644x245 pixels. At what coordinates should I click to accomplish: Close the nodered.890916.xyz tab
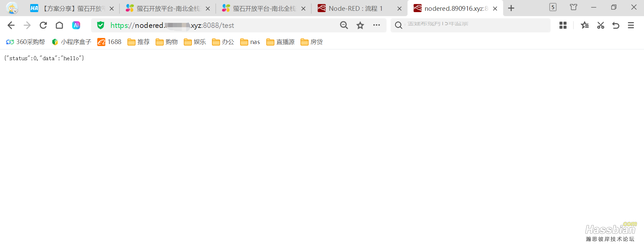[495, 9]
